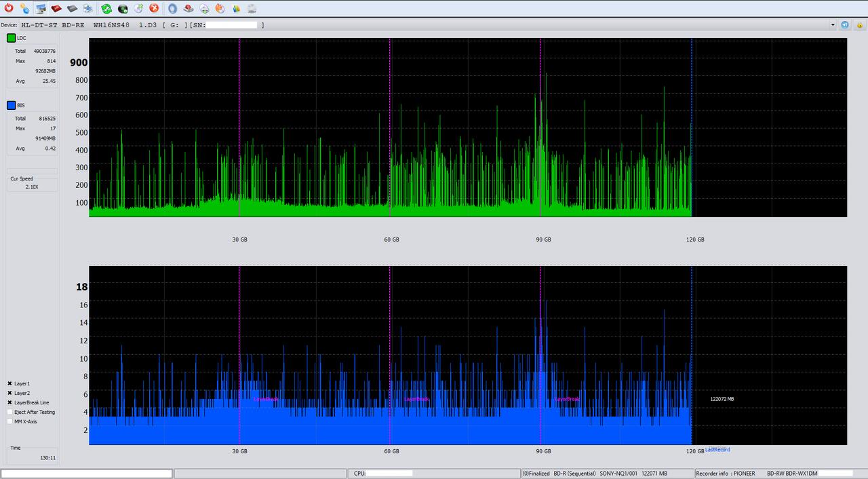Click the serial number field in device bar
The width and height of the screenshot is (868, 479).
click(232, 24)
